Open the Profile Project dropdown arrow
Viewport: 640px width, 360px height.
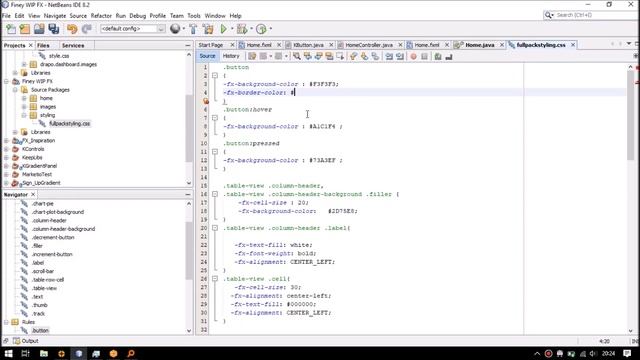coord(271,29)
